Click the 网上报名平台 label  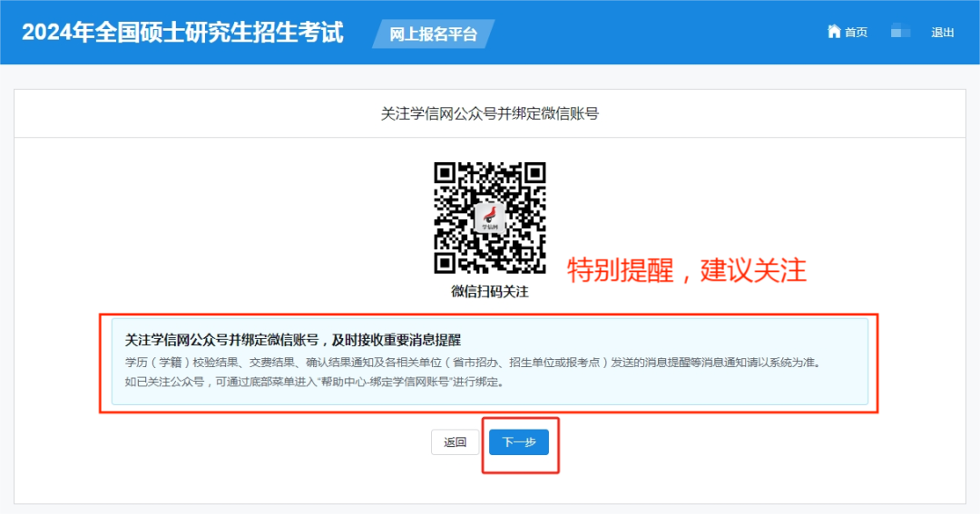tap(433, 34)
